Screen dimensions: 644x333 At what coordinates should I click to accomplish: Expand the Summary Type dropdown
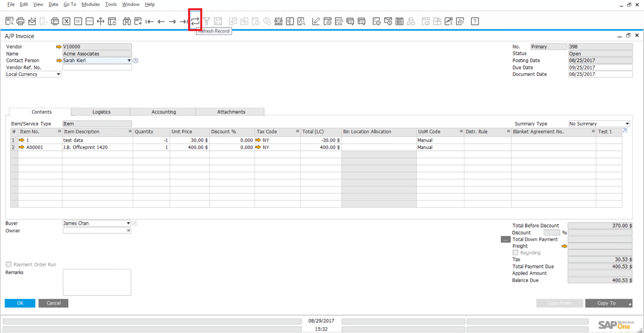click(x=627, y=124)
